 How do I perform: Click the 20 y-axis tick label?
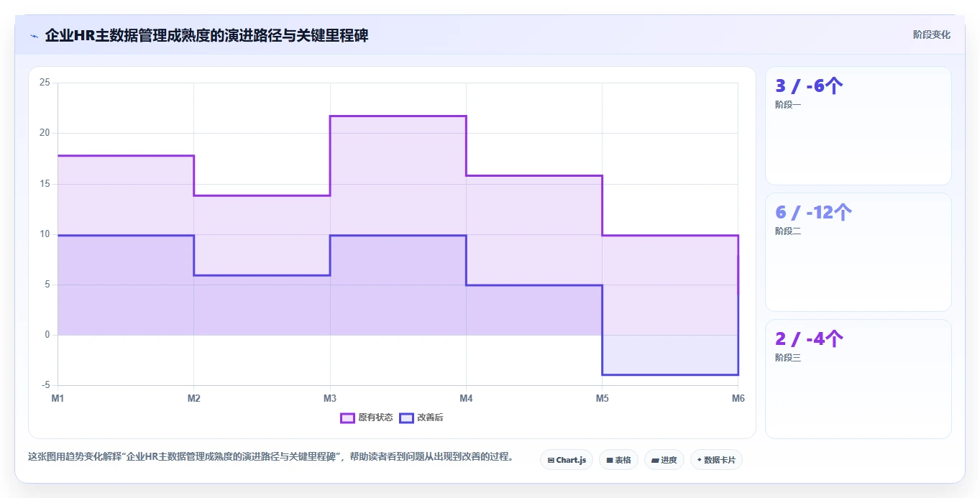45,133
